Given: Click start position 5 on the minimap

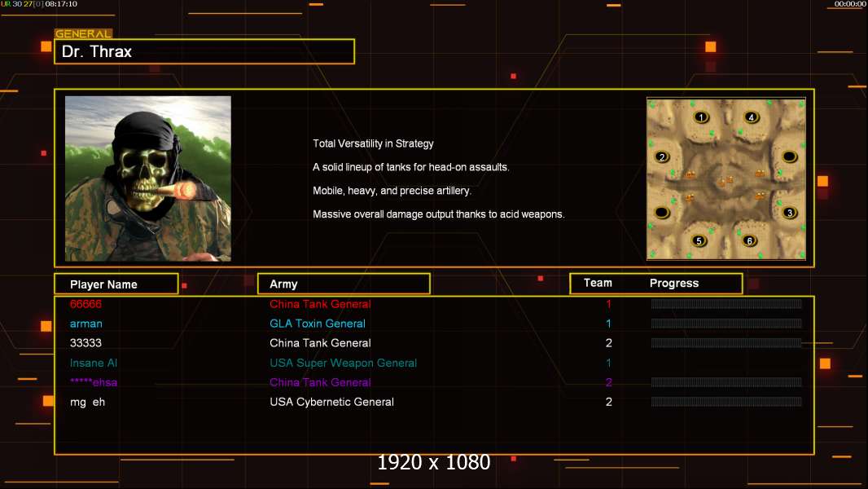Looking at the screenshot, I should click(699, 241).
